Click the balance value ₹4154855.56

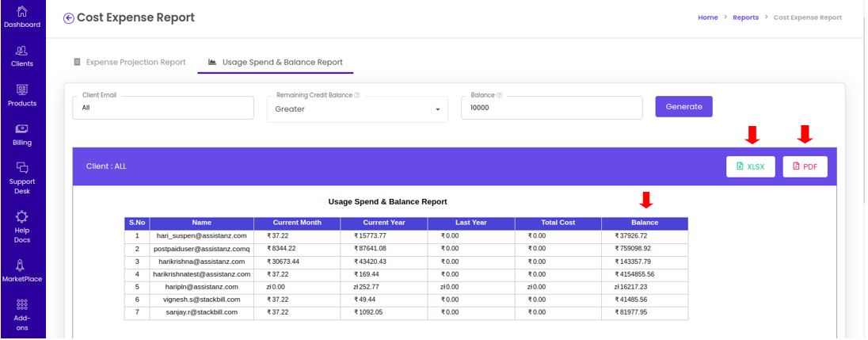point(634,274)
